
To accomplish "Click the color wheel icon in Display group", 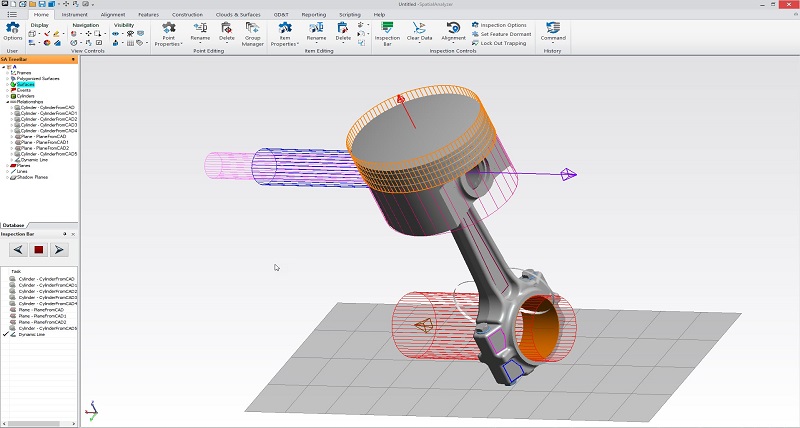I will pos(47,43).
